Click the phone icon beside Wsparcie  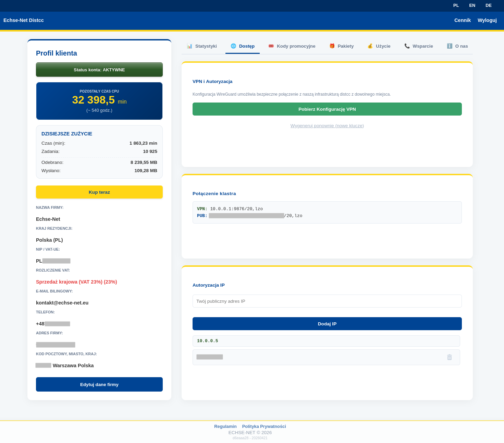(x=407, y=46)
